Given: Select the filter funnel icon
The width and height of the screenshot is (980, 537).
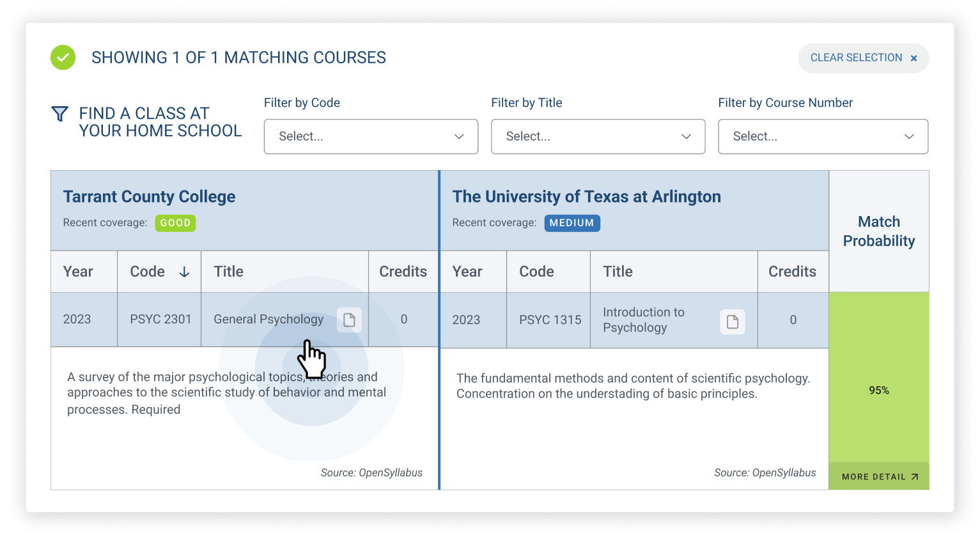Looking at the screenshot, I should tap(60, 114).
